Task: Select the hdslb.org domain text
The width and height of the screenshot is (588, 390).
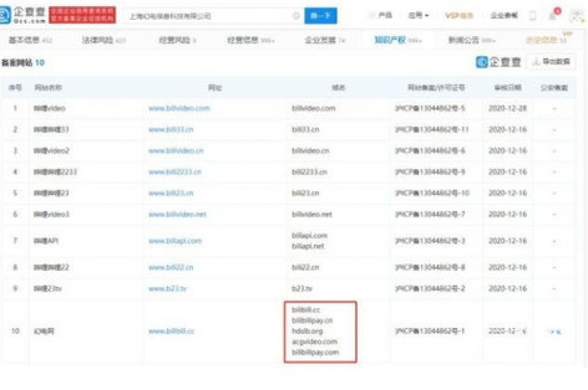Action: (307, 331)
